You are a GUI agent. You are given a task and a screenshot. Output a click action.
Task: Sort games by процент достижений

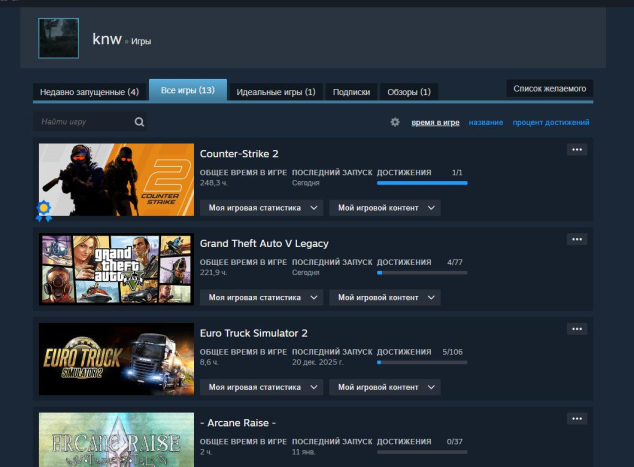pyautogui.click(x=550, y=123)
